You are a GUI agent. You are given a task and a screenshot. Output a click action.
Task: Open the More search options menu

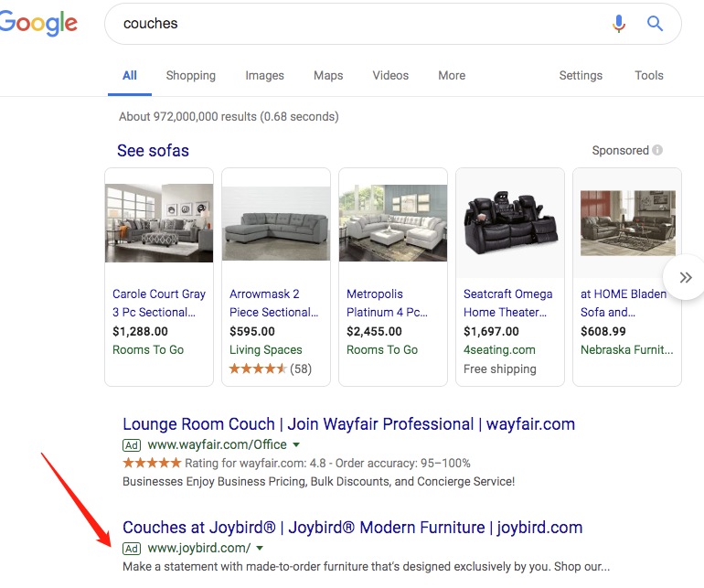[x=452, y=76]
